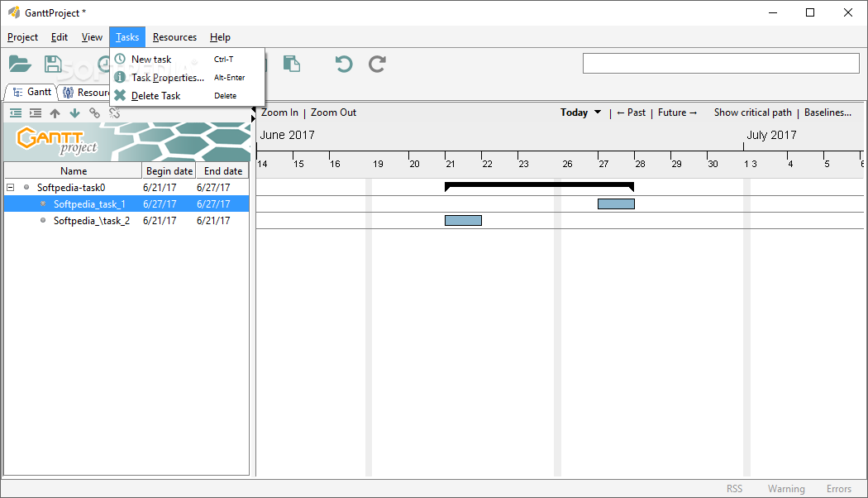Click the Begin date column header

169,170
